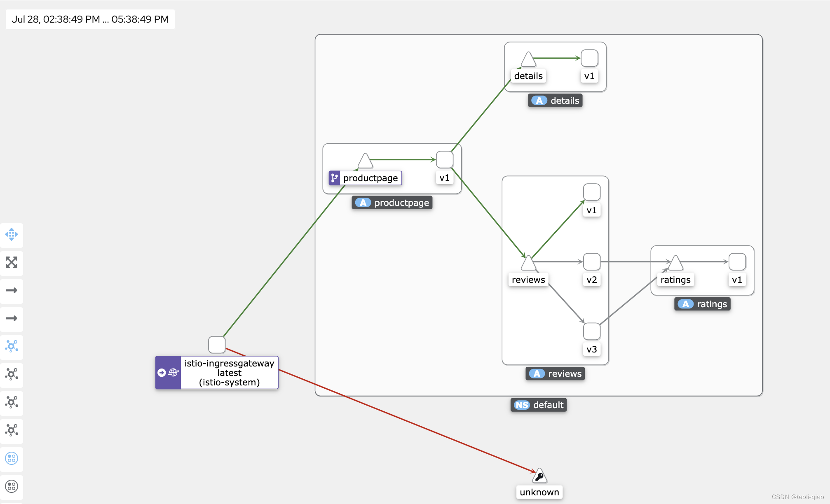Click the graph time range label
The height and width of the screenshot is (504, 830).
90,19
